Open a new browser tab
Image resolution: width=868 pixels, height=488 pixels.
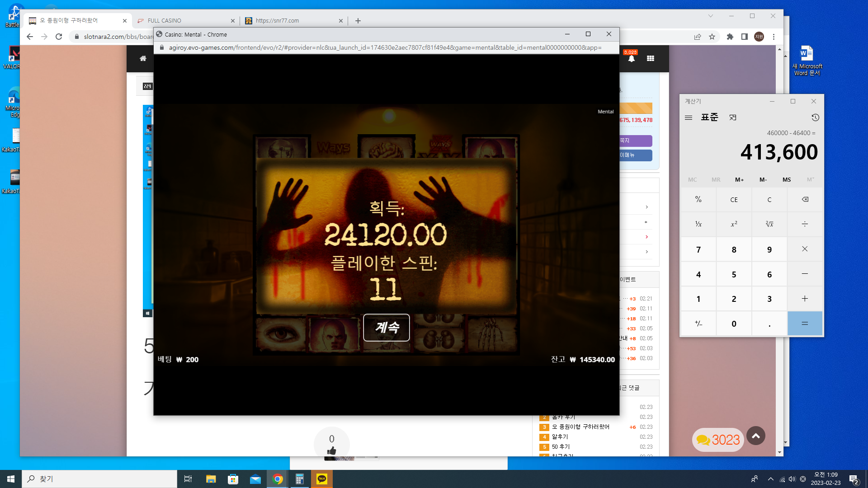pos(358,21)
